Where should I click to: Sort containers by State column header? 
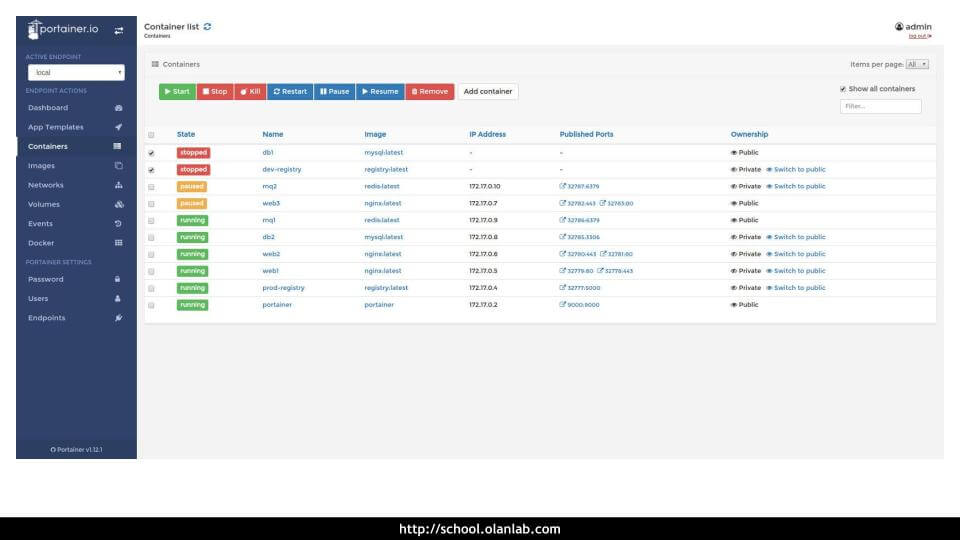(186, 134)
